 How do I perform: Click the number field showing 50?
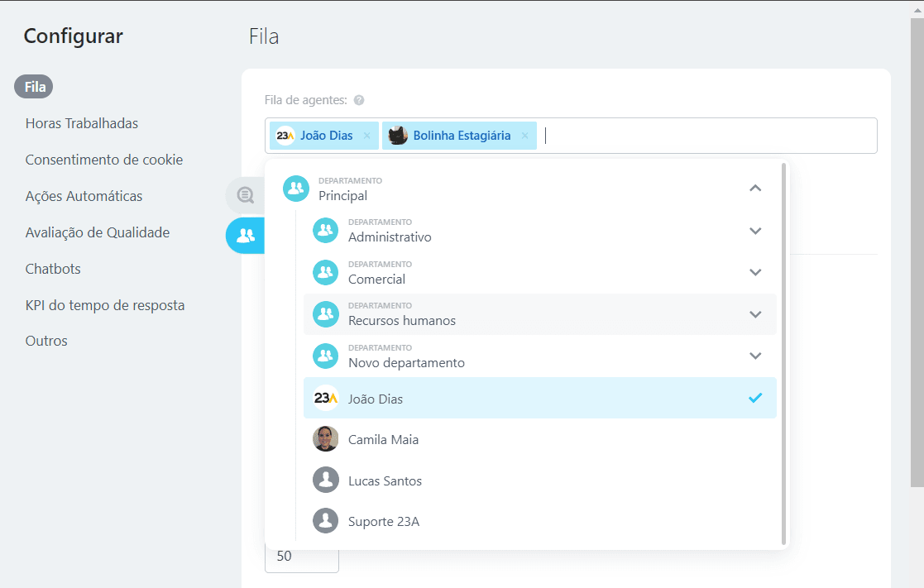coord(301,557)
